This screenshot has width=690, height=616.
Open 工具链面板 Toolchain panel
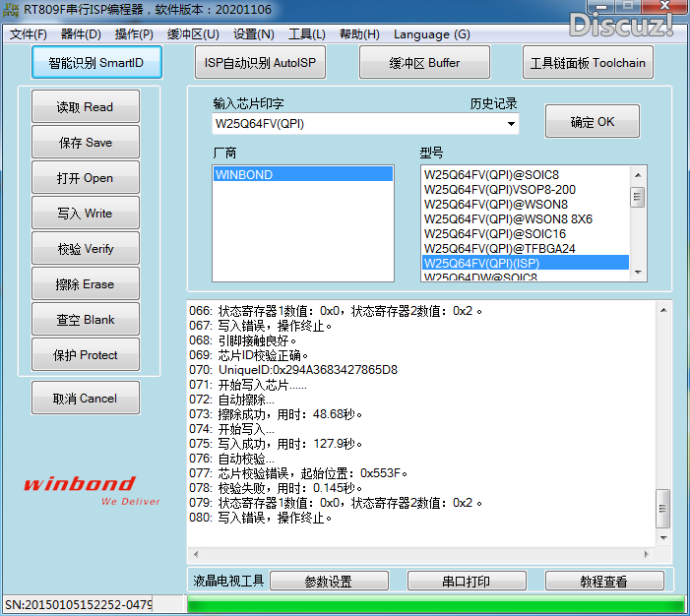[x=588, y=62]
